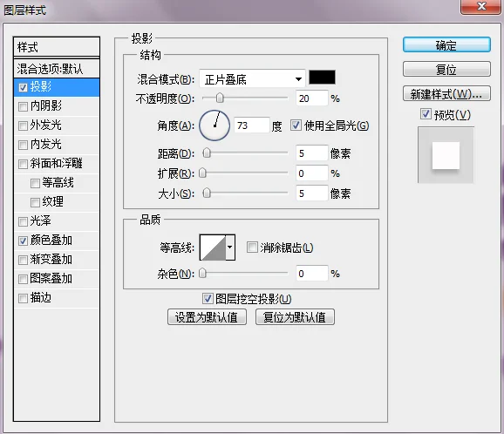Click the 距离 value field

(x=312, y=153)
